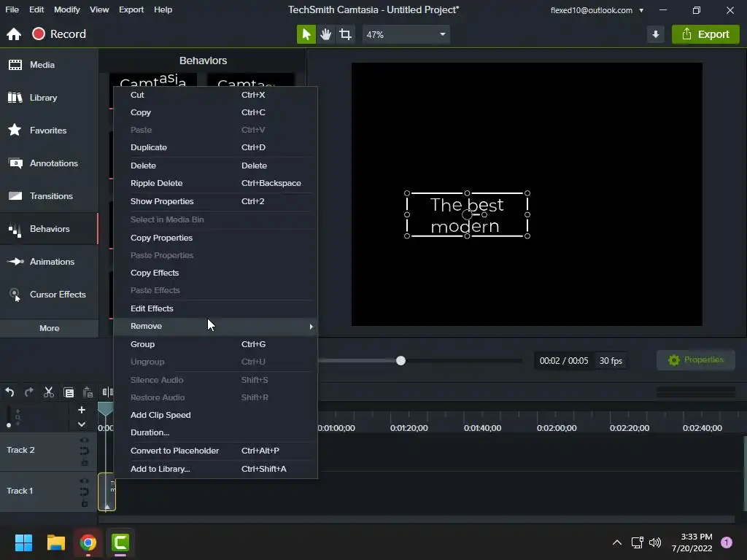This screenshot has width=747, height=560.
Task: Expand the Remove submenu
Action: 215,326
